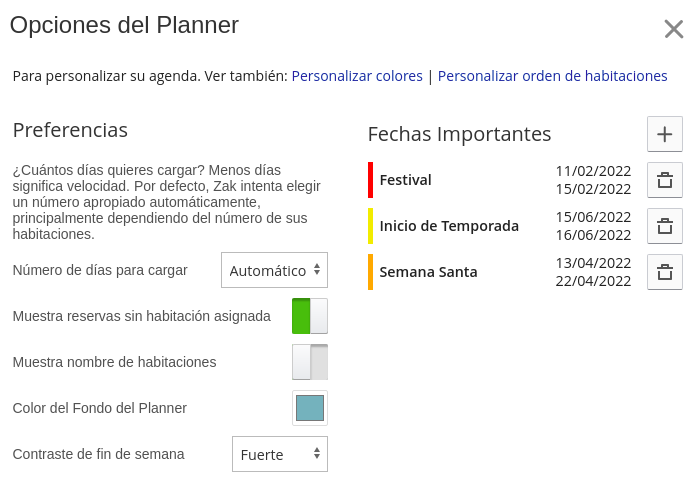The image size is (694, 493).
Task: Close the Opciones del Planner dialog
Action: pos(674,29)
